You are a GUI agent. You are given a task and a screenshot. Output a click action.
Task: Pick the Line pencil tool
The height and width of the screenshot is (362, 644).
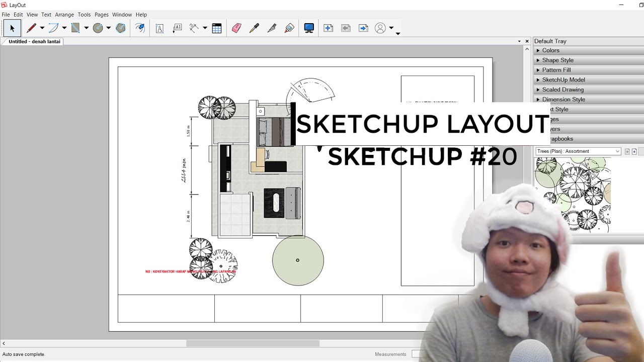tap(32, 28)
